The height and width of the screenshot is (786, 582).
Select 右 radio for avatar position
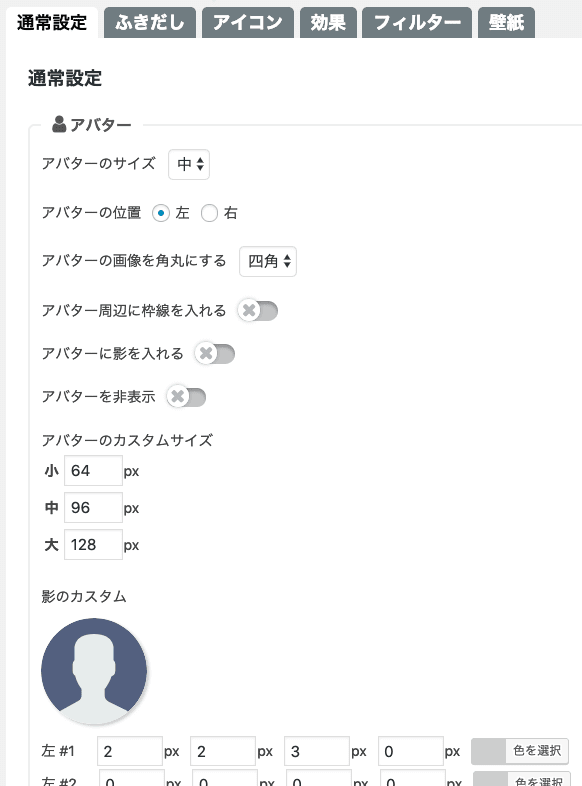209,213
